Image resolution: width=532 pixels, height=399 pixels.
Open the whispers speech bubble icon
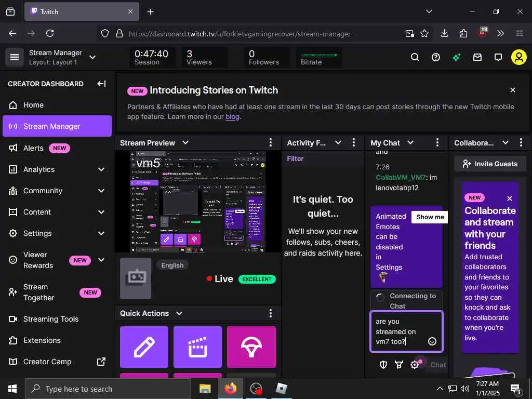coord(498,57)
